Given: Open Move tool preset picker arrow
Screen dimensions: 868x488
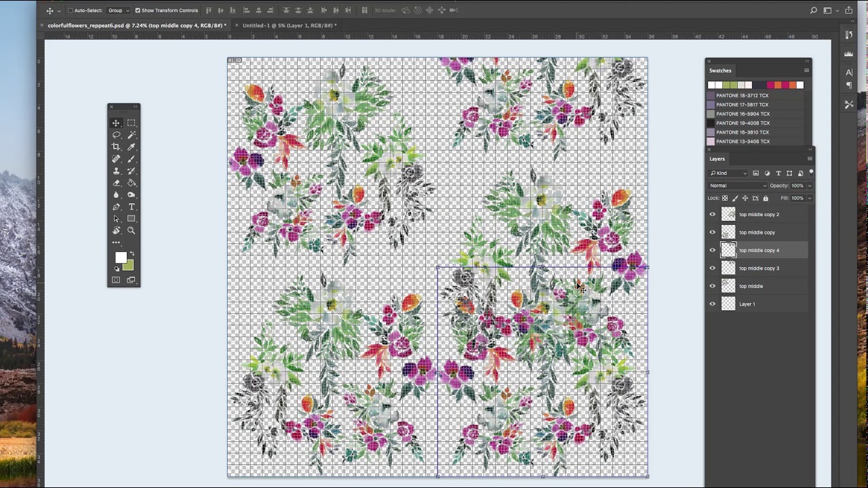Looking at the screenshot, I should [59, 11].
